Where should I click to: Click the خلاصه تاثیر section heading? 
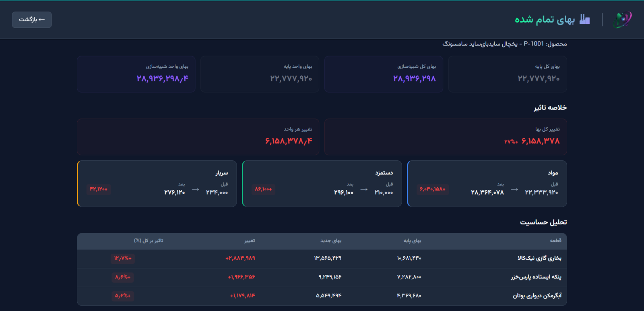coord(550,108)
